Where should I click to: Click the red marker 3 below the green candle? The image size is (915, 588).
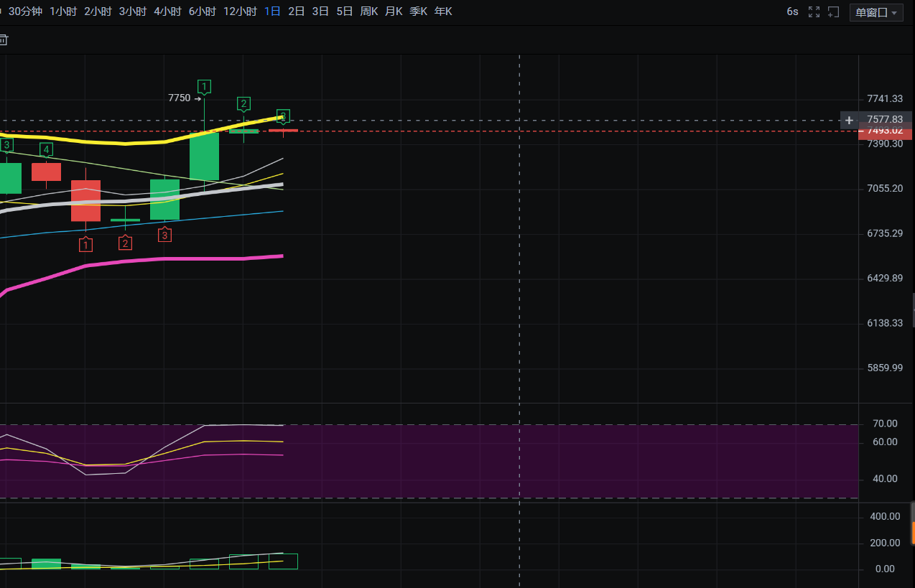[165, 235]
